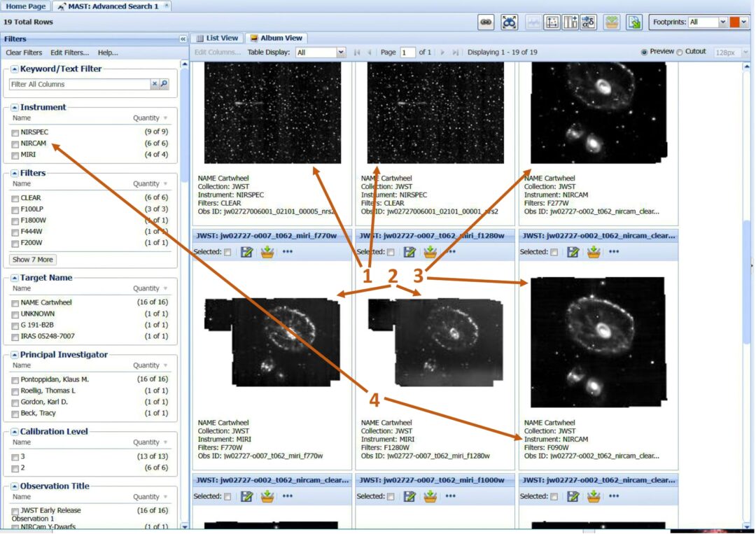Click the link/URL chain icon in the toolbar

pos(486,22)
